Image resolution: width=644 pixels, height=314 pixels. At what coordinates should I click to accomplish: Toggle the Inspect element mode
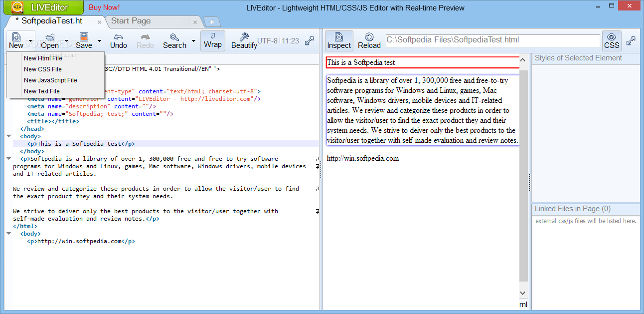pyautogui.click(x=339, y=40)
